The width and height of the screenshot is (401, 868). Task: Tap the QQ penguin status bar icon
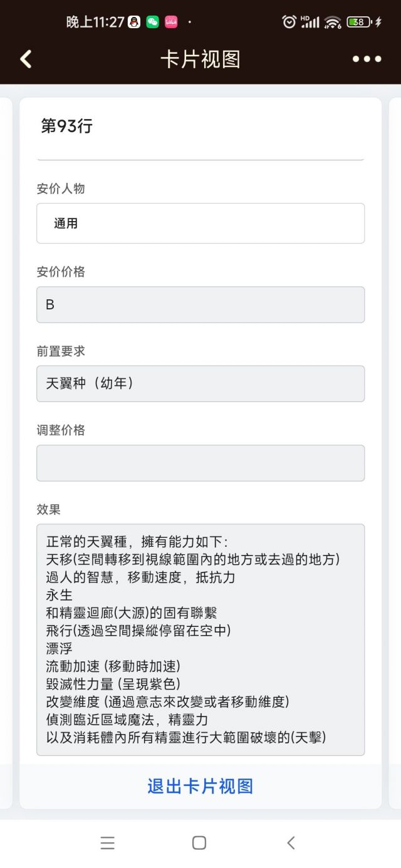tap(134, 22)
